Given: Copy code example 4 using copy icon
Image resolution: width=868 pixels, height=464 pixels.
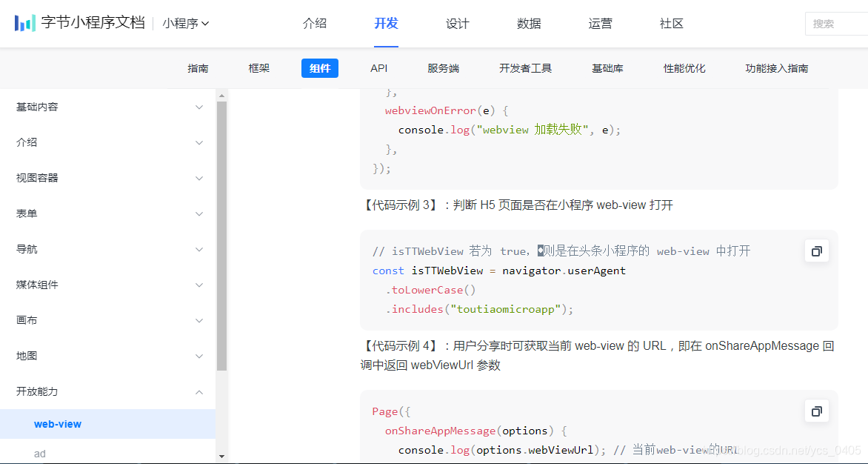Looking at the screenshot, I should click(816, 411).
